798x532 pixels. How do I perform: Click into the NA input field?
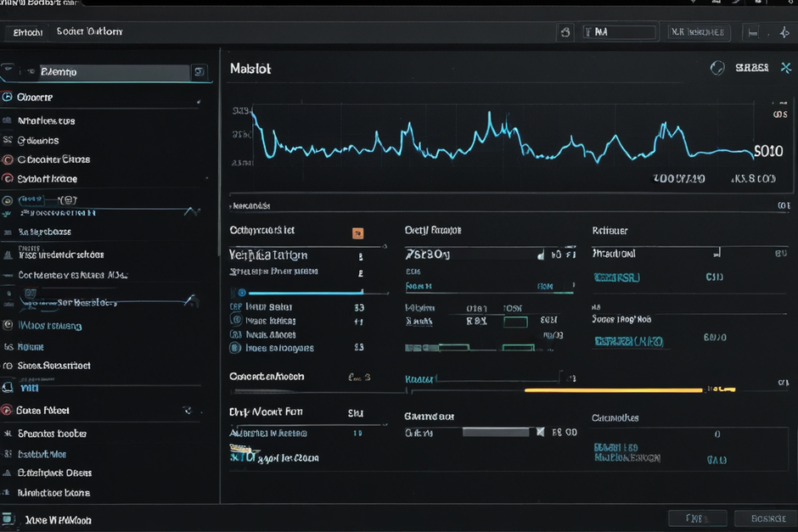point(620,32)
